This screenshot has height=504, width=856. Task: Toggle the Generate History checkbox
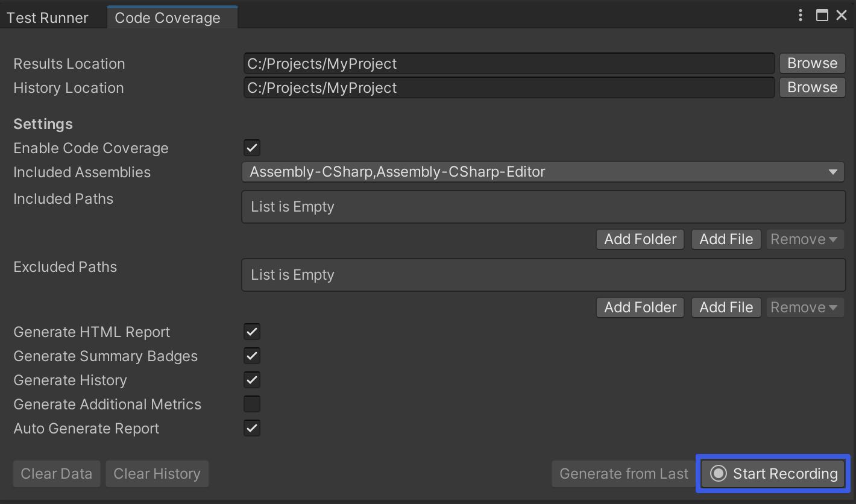click(252, 380)
